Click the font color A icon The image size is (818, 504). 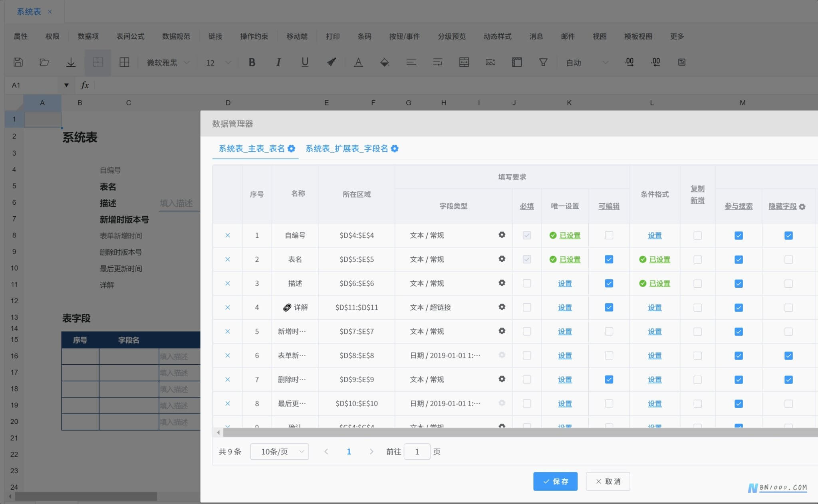358,62
